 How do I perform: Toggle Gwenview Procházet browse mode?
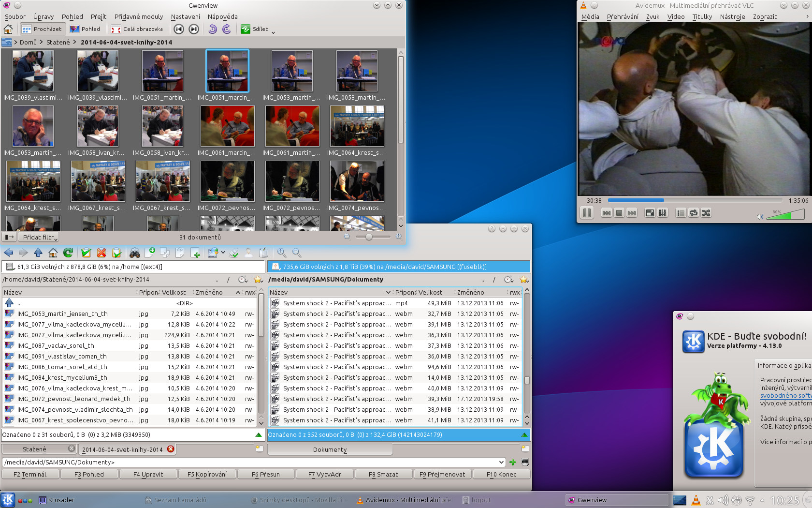point(42,29)
